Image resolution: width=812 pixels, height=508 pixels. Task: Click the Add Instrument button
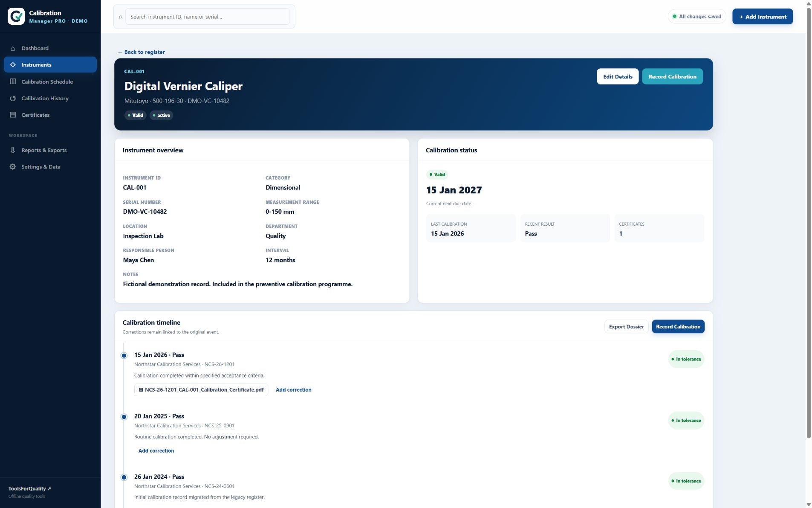[763, 17]
